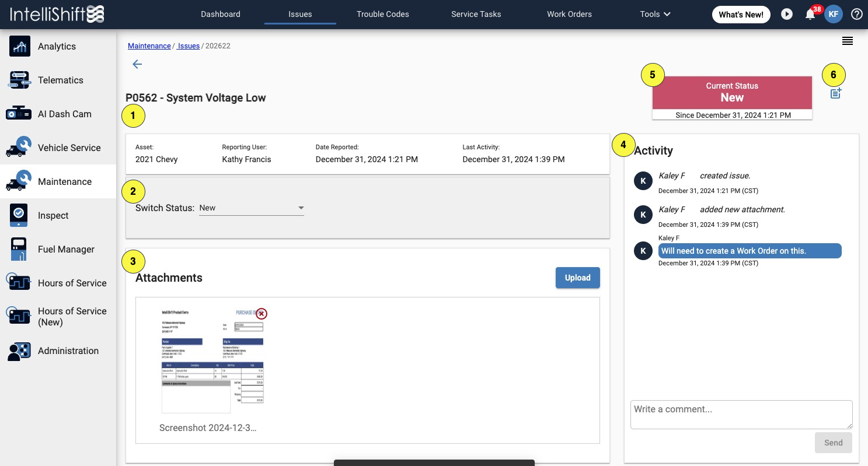Open the Inspect sidebar section
The width and height of the screenshot is (868, 466).
(58, 215)
